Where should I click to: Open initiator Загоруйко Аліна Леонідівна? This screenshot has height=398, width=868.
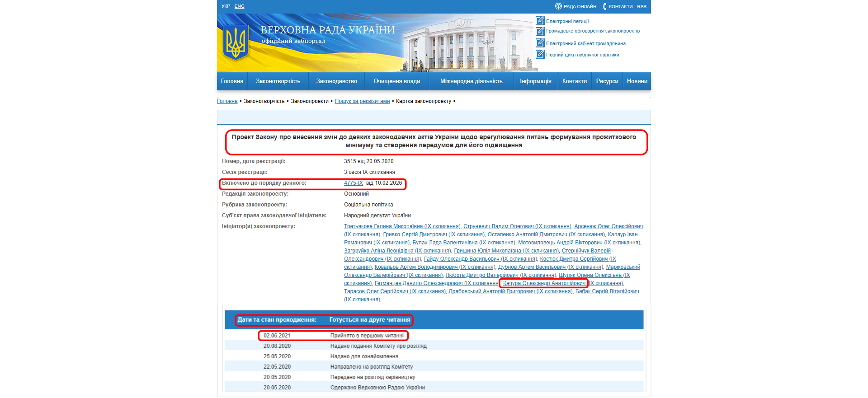pos(397,251)
